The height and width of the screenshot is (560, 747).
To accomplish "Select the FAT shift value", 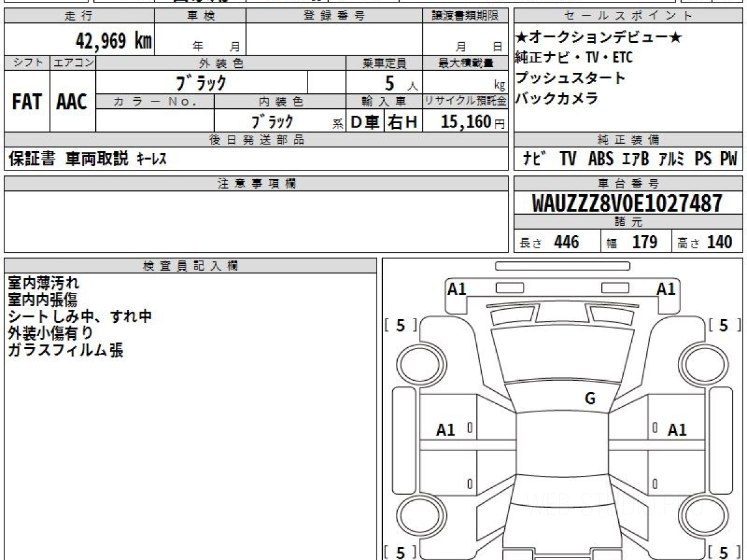I will click(x=27, y=102).
